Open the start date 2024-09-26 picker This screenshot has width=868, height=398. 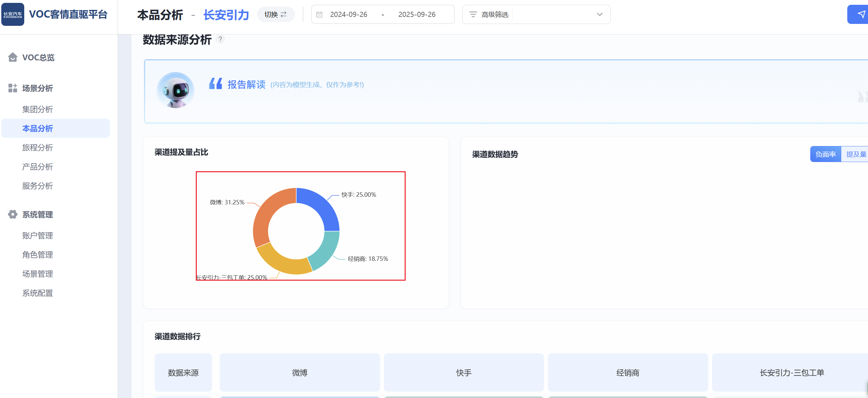tap(349, 14)
